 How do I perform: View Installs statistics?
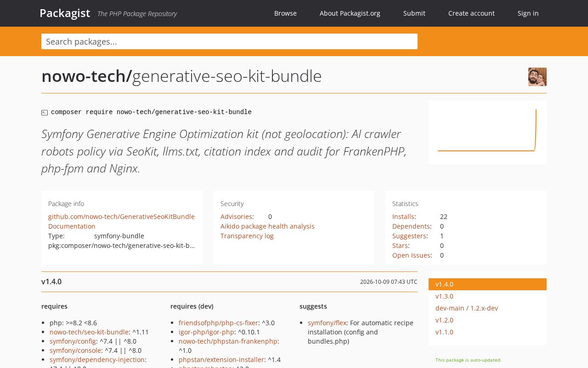403,217
